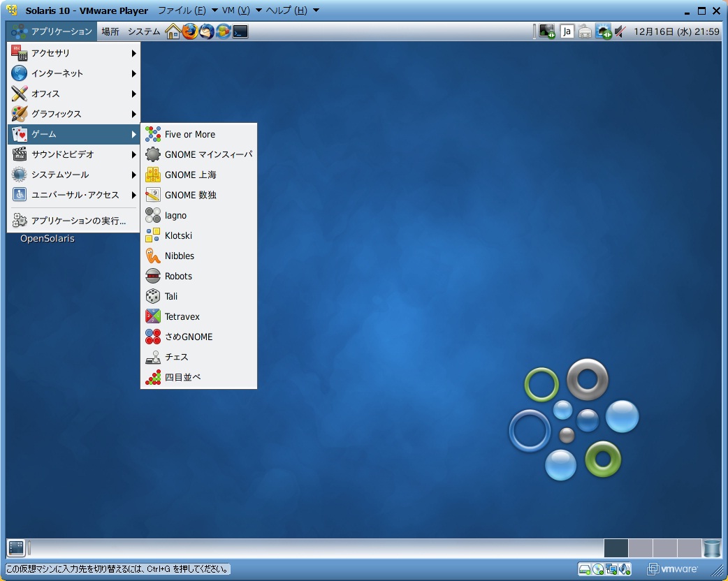
Task: Click the clock showing 12月16日 21:59
Action: (676, 31)
